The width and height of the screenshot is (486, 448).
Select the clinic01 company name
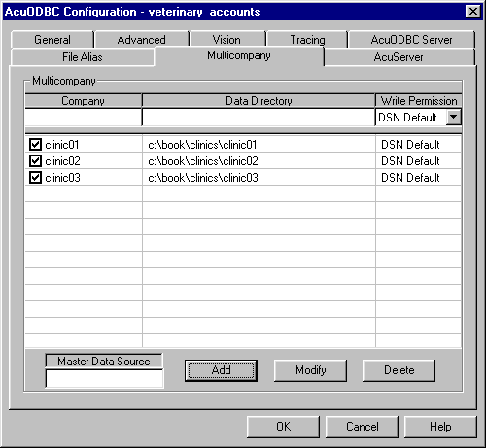click(62, 145)
